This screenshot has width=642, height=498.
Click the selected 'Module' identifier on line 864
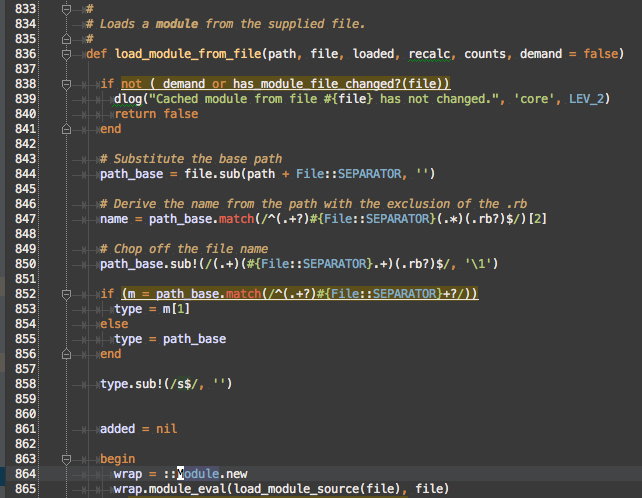click(x=198, y=474)
